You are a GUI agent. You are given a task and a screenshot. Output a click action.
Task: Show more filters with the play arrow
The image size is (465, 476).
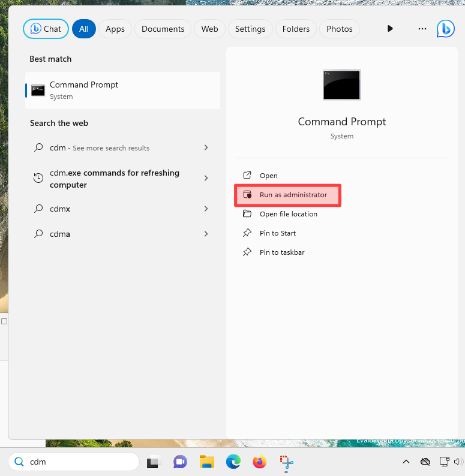390,29
